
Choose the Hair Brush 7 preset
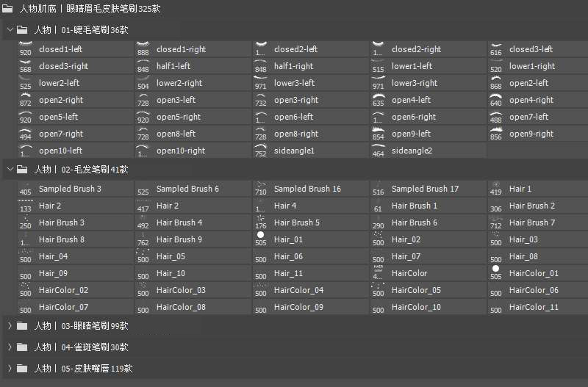(x=531, y=223)
